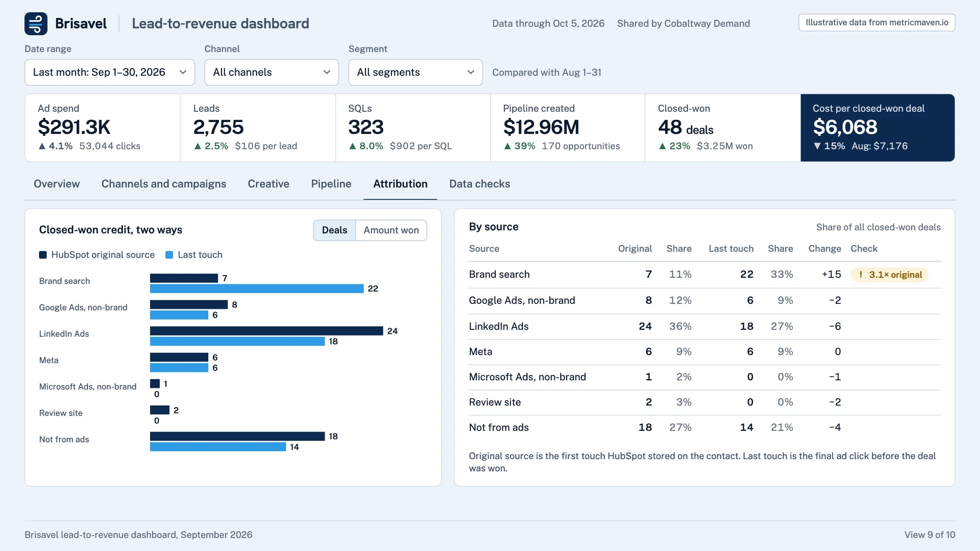The height and width of the screenshot is (551, 980).
Task: Click the Original column header
Action: (635, 249)
